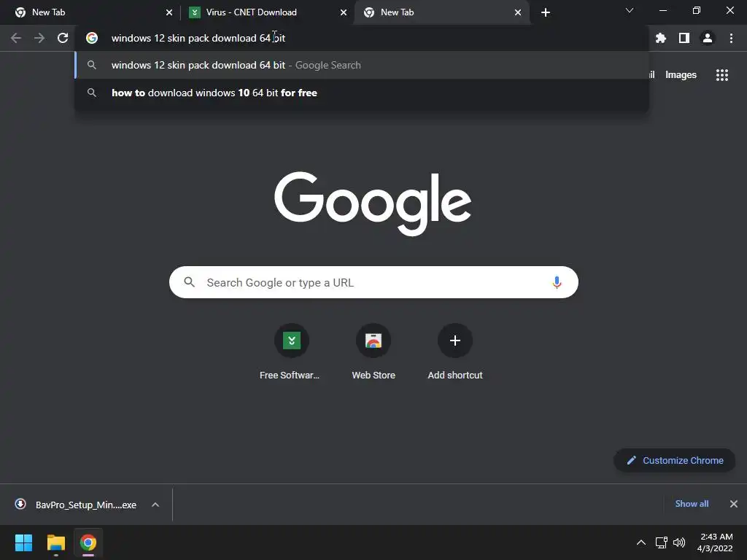747x560 pixels.
Task: Open File Explorer from the taskbar
Action: [55, 542]
